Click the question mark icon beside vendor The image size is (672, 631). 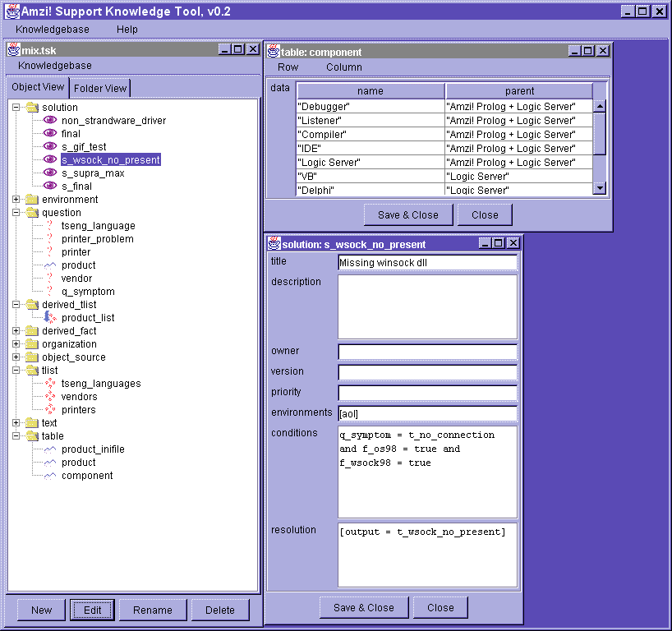pos(50,278)
